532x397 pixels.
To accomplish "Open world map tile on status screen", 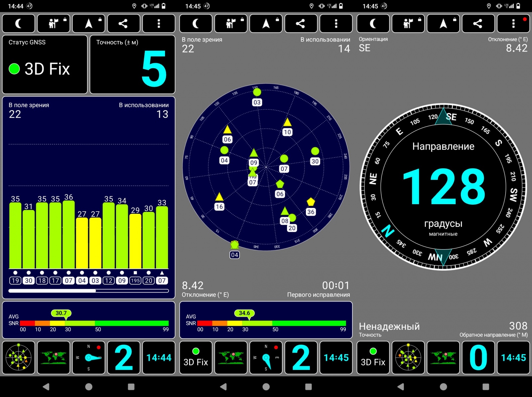I will tap(54, 357).
